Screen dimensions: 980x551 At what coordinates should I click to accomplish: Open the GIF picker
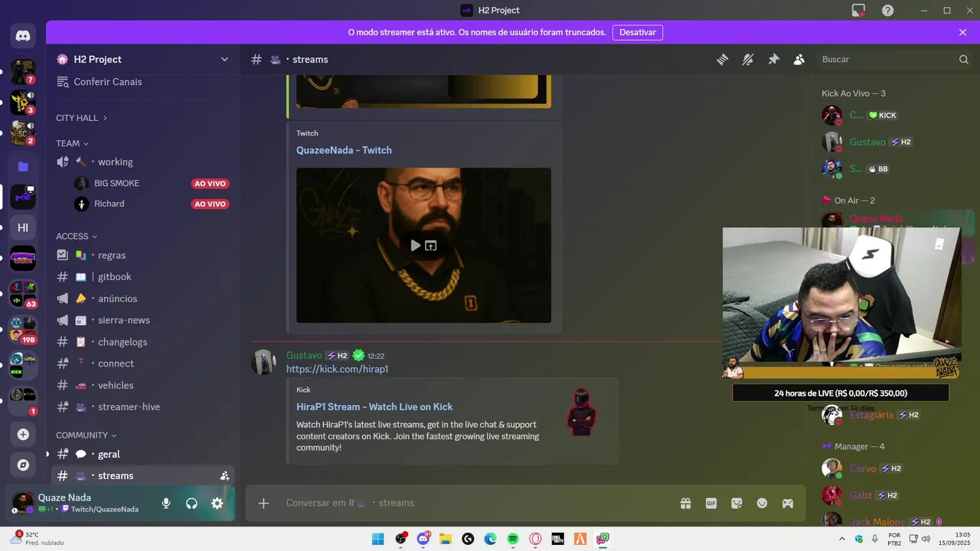[711, 503]
